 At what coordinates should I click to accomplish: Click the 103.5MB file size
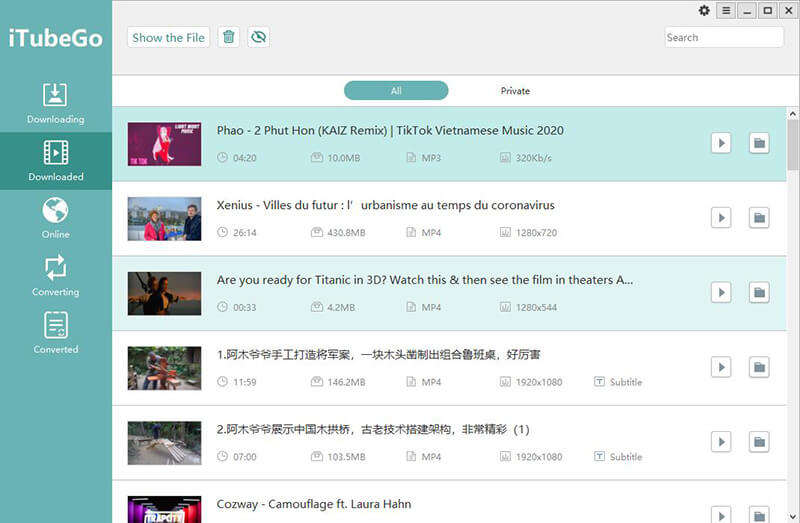346,457
